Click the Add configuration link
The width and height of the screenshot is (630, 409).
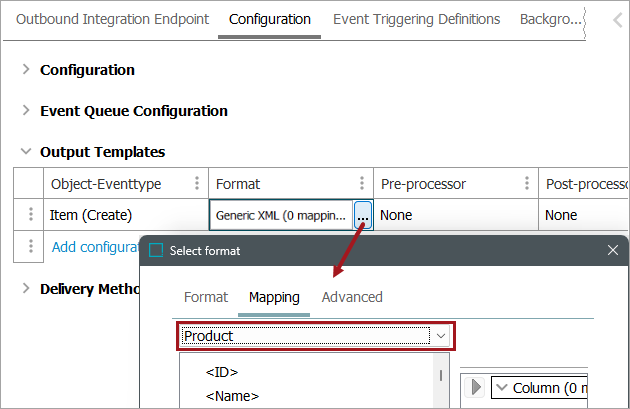coord(95,246)
